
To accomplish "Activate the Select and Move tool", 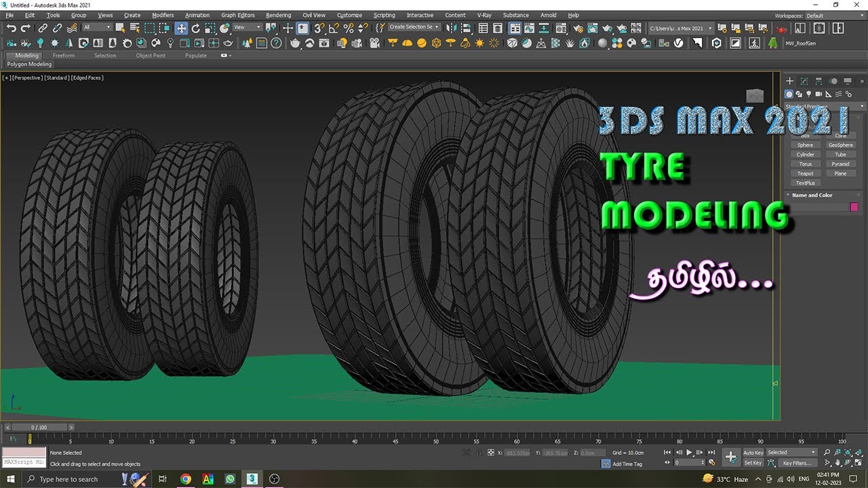I will click(x=181, y=28).
